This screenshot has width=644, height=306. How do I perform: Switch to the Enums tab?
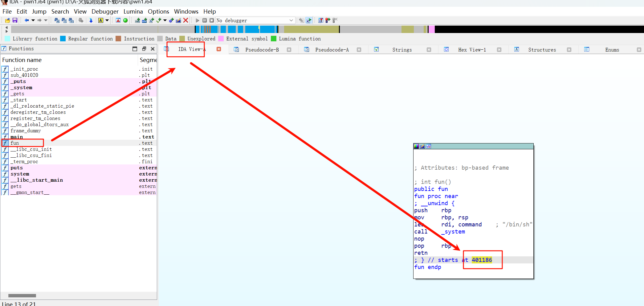(x=612, y=50)
